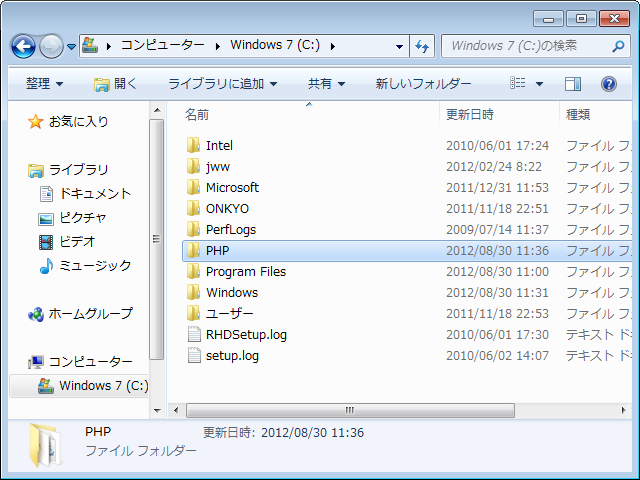Image resolution: width=640 pixels, height=480 pixels.
Task: Click the horizontal scrollbar thumb
Action: tap(350, 410)
